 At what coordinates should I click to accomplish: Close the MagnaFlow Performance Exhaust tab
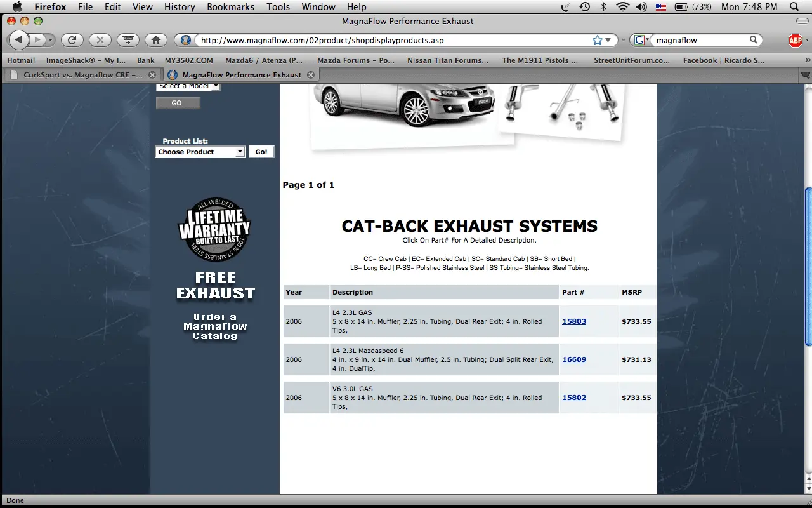pos(310,75)
